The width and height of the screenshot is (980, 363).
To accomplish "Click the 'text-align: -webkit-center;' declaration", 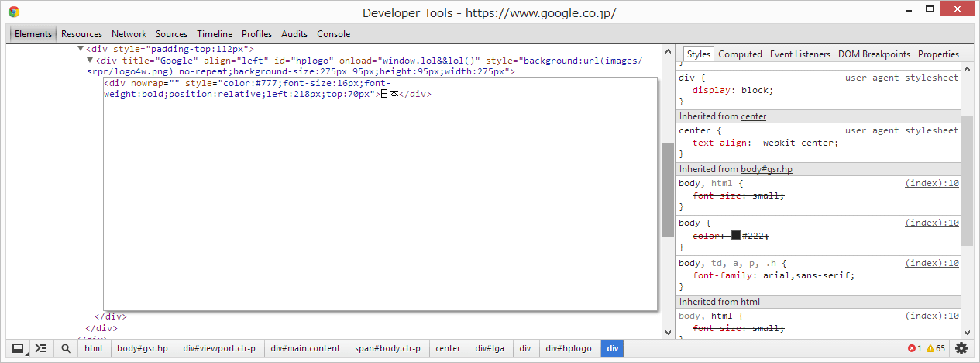I will 765,143.
